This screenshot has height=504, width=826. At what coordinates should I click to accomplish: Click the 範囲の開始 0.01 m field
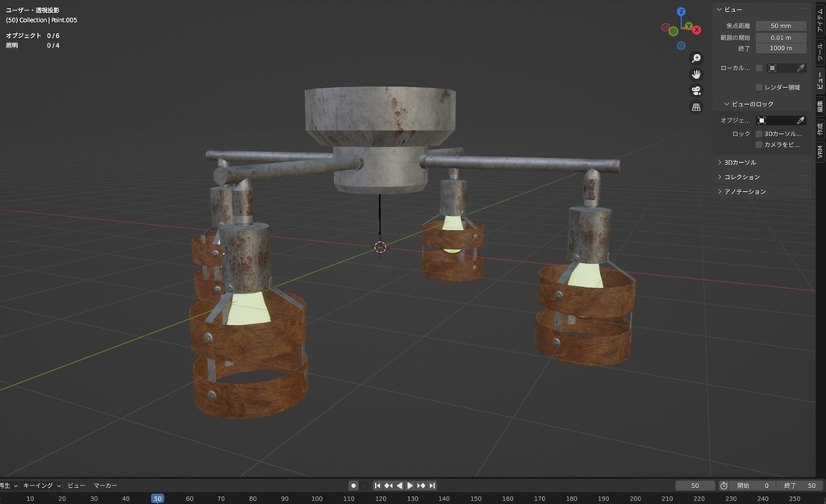tap(781, 37)
